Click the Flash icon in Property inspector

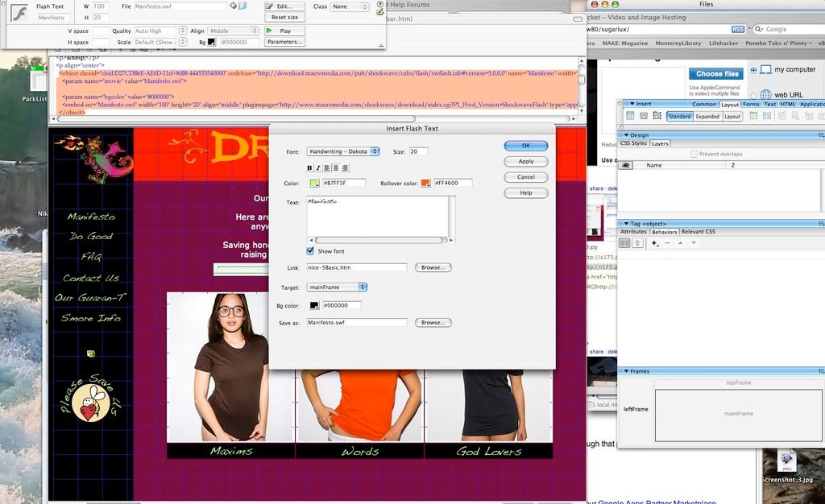point(19,12)
